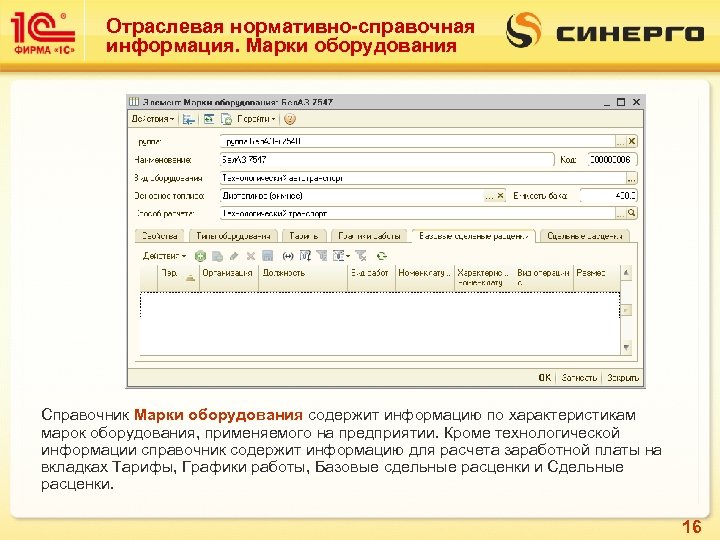Clear the Основное топливо field with X
The width and height of the screenshot is (720, 540).
(x=501, y=196)
